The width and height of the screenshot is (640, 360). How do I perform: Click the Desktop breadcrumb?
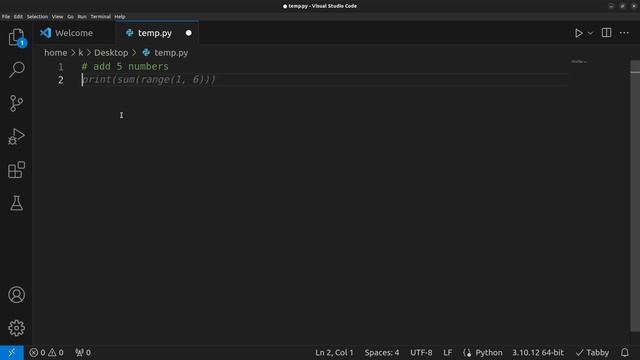[111, 53]
